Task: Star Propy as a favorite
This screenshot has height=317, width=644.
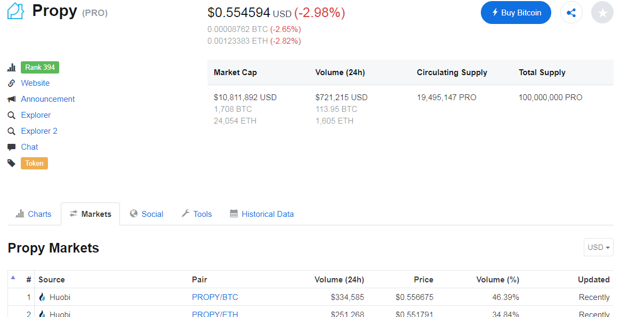Action: coord(602,13)
